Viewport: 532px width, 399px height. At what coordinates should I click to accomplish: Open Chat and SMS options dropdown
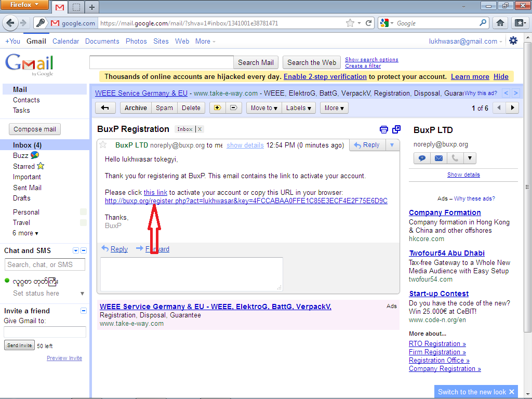76,250
